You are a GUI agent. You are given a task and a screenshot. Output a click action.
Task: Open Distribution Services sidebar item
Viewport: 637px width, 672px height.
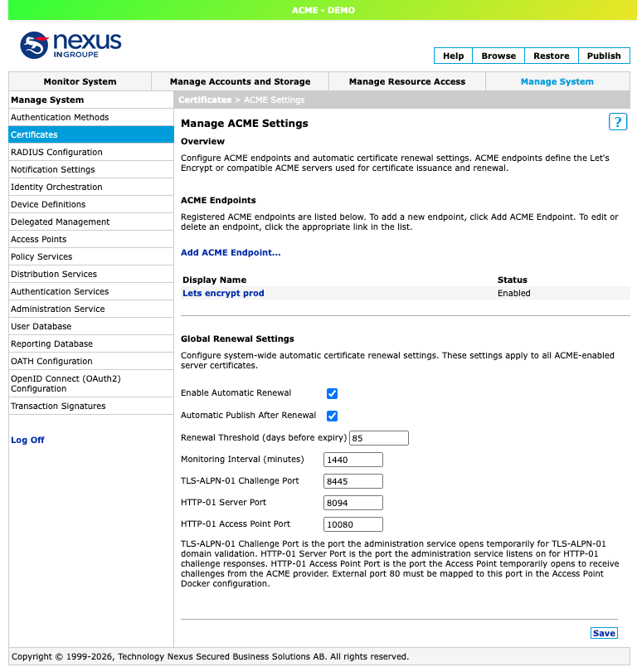(x=91, y=274)
